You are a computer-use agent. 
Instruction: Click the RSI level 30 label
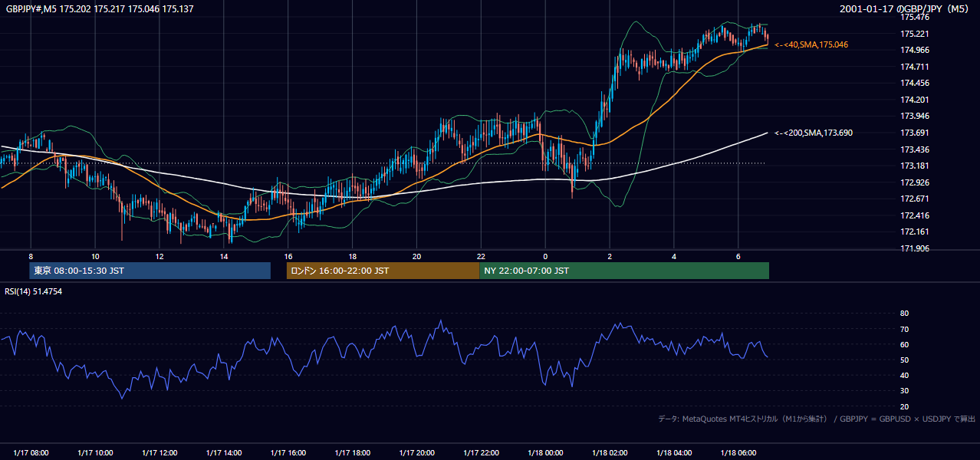click(904, 391)
